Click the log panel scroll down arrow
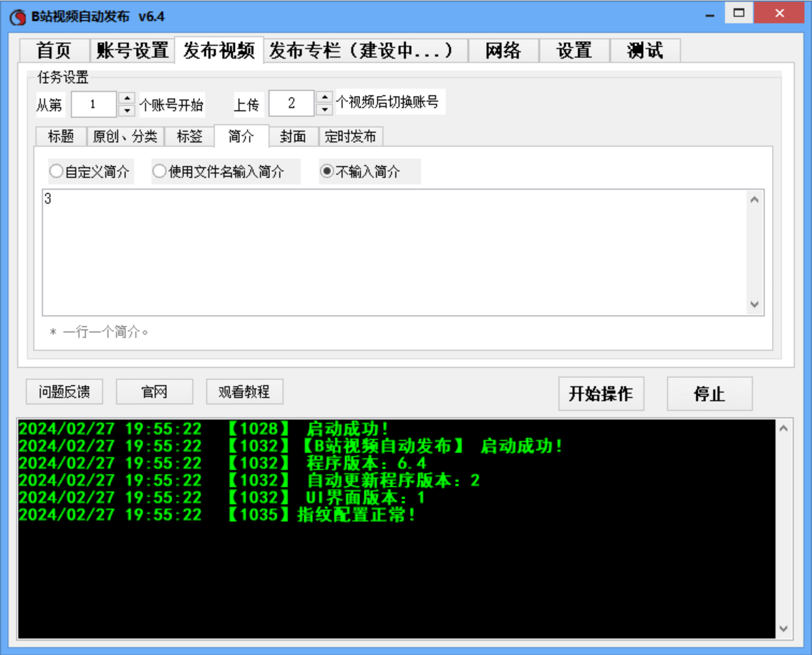This screenshot has width=812, height=655. point(783,629)
